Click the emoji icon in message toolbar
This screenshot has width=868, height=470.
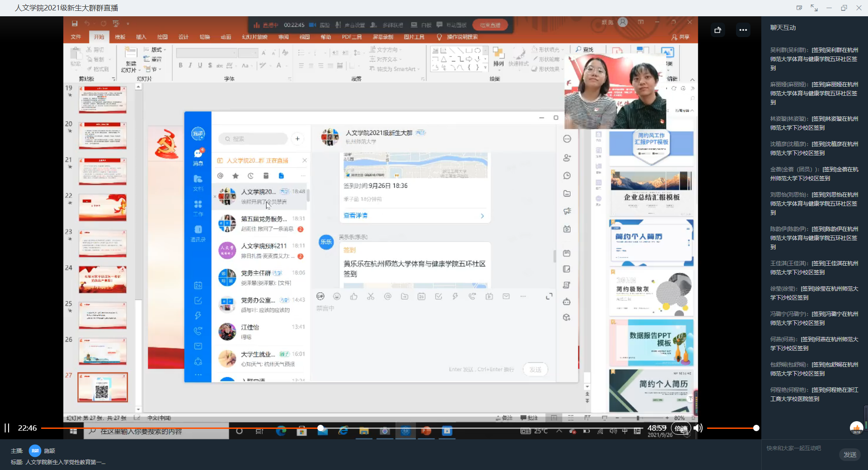click(337, 296)
